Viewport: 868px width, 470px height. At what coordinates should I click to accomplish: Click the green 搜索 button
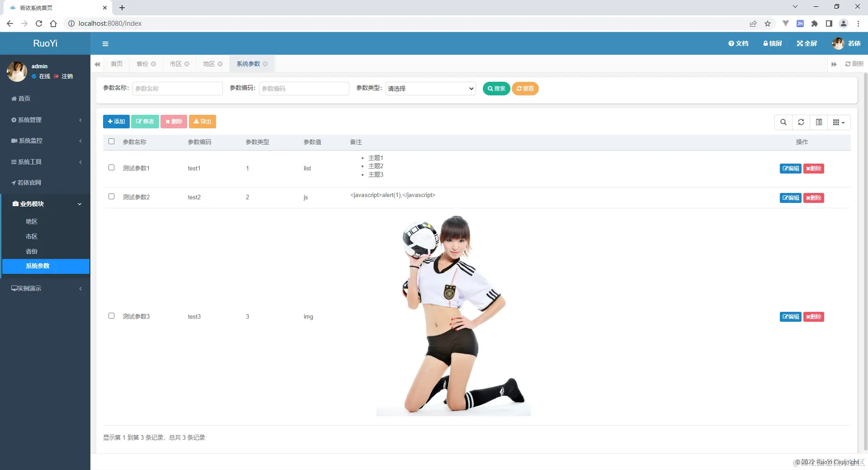[x=496, y=89]
